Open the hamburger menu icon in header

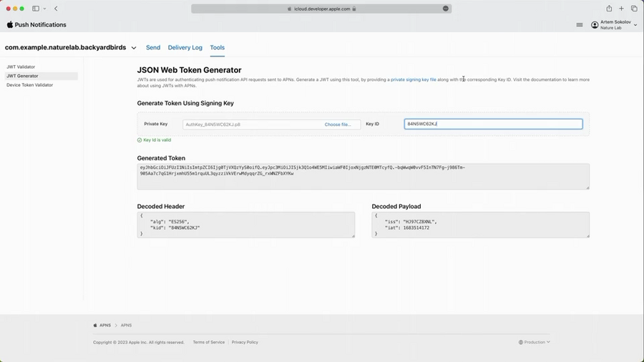coord(580,25)
